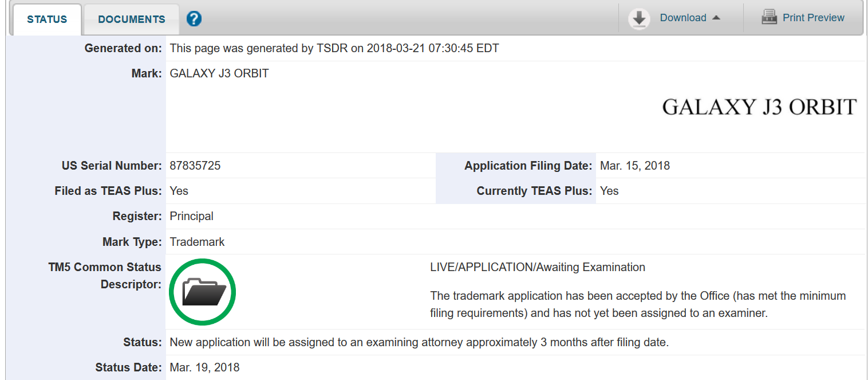Click the Mar. 19, 2018 status date

[x=204, y=367]
